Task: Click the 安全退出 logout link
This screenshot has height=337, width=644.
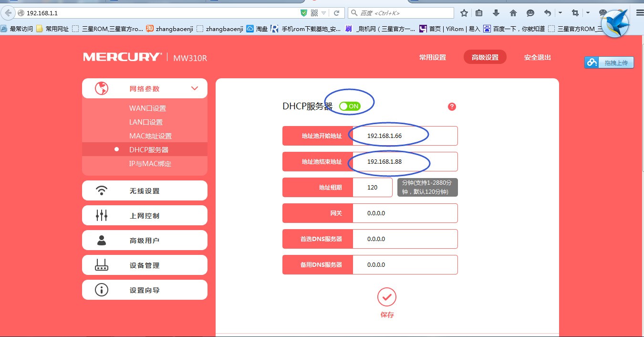Action: click(x=537, y=57)
